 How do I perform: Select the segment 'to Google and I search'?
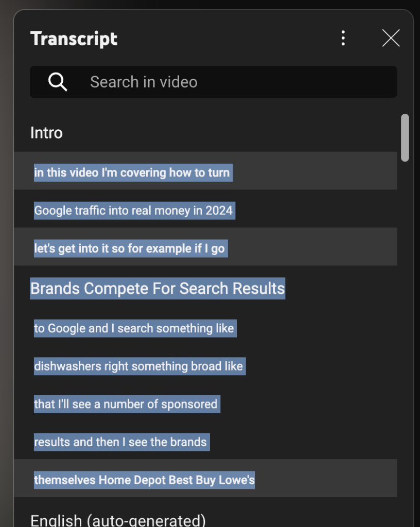134,328
